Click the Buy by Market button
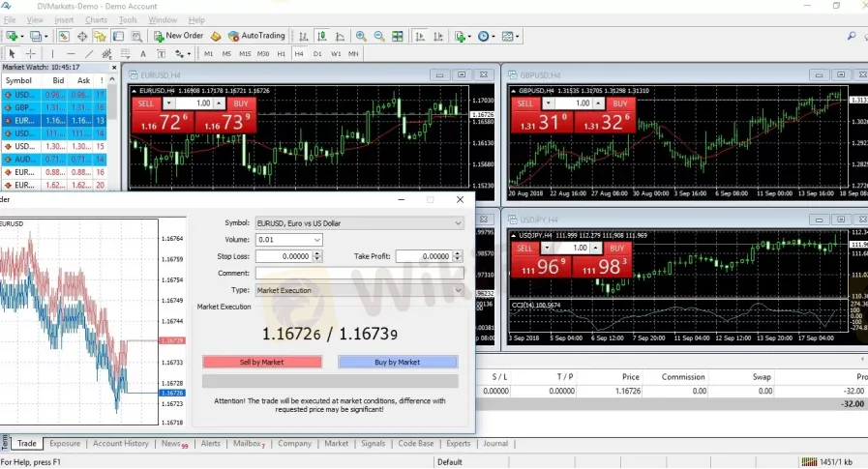This screenshot has width=868, height=469. [397, 362]
